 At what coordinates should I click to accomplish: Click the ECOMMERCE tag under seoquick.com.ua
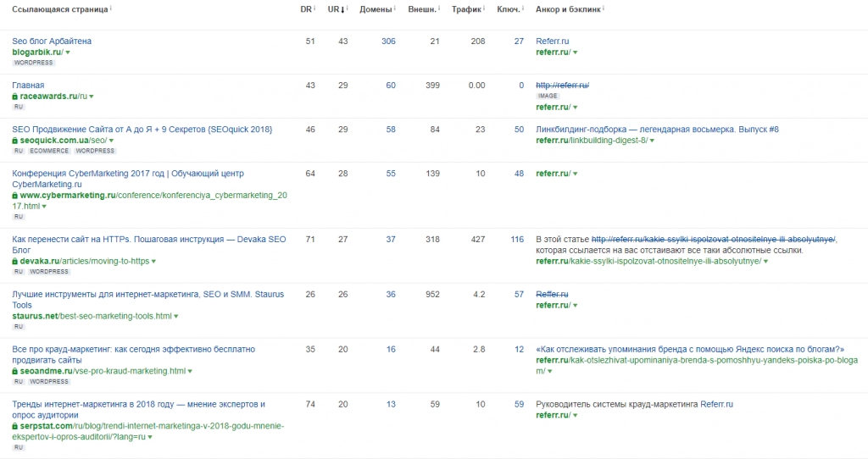pos(49,151)
